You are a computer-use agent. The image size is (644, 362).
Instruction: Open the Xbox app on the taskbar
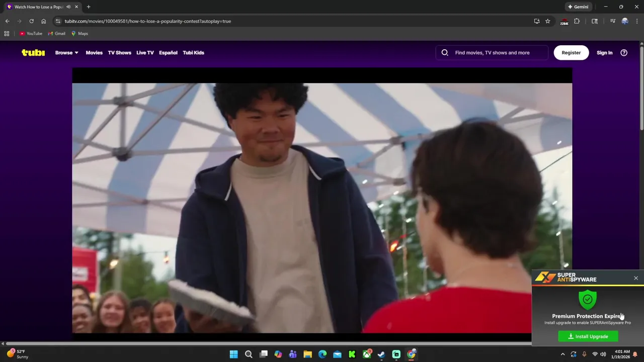pyautogui.click(x=367, y=354)
